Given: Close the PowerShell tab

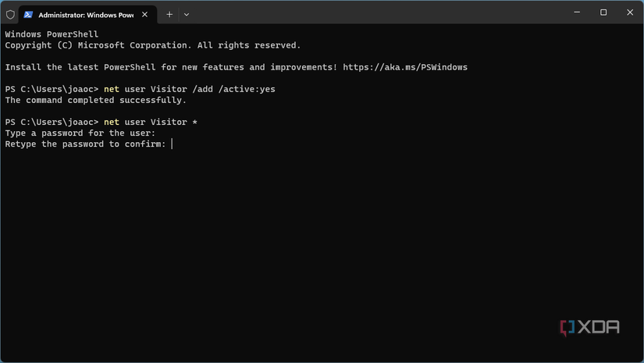Looking at the screenshot, I should coord(145,14).
